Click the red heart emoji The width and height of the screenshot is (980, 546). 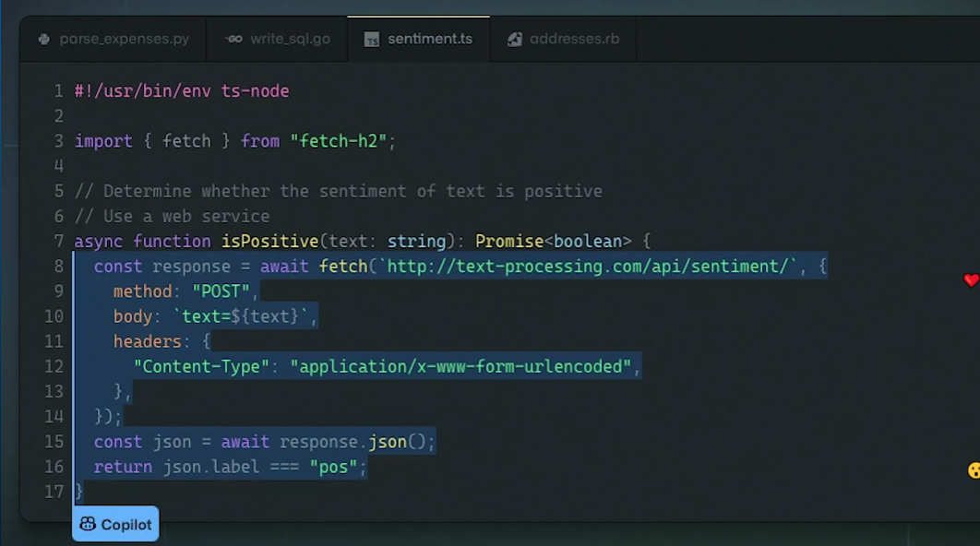tap(972, 280)
